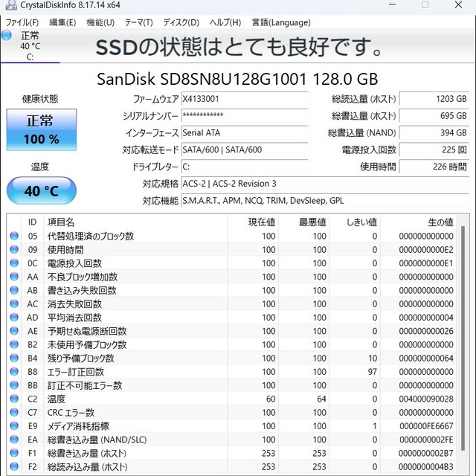Select the 平均消去回数 row
Image resolution: width=476 pixels, height=476 pixels.
pyautogui.click(x=231, y=318)
